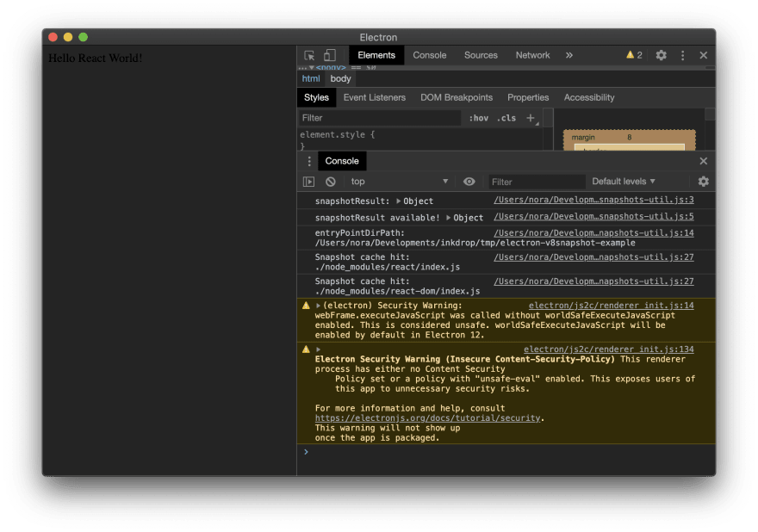The height and width of the screenshot is (532, 758).
Task: Activate the inspect element picker icon
Action: pyautogui.click(x=309, y=55)
